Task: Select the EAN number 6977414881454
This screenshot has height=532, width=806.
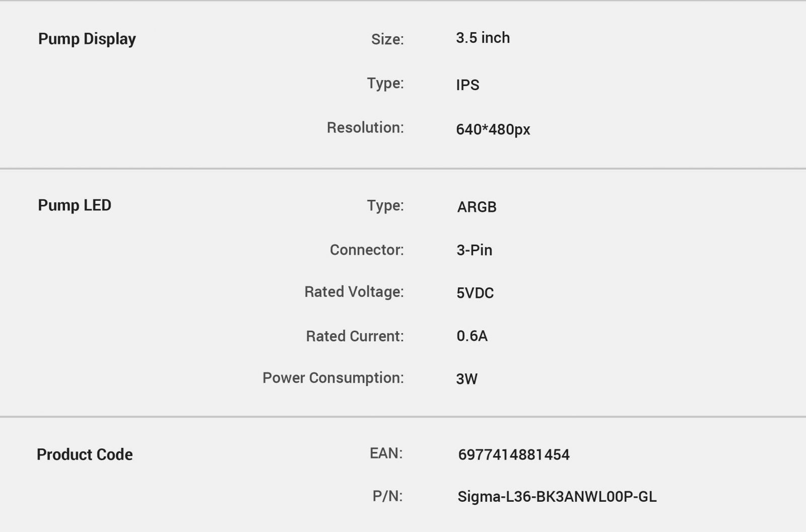Action: coord(513,454)
